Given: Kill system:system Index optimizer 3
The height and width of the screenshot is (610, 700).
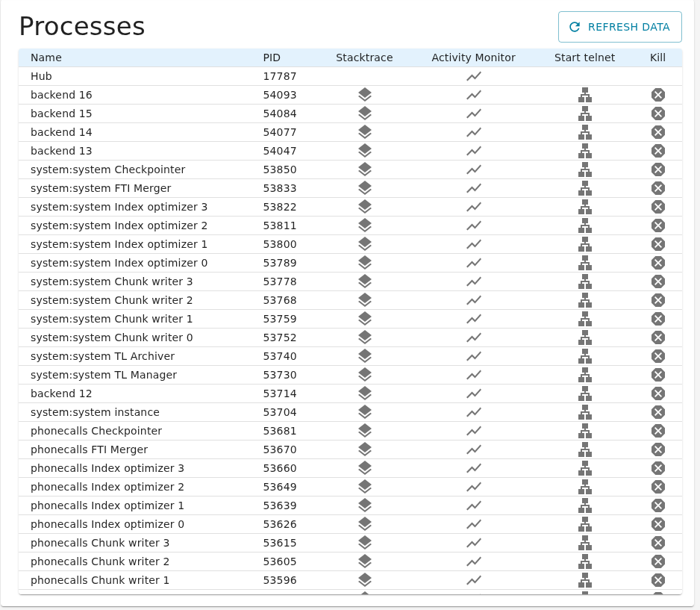Looking at the screenshot, I should tap(658, 208).
